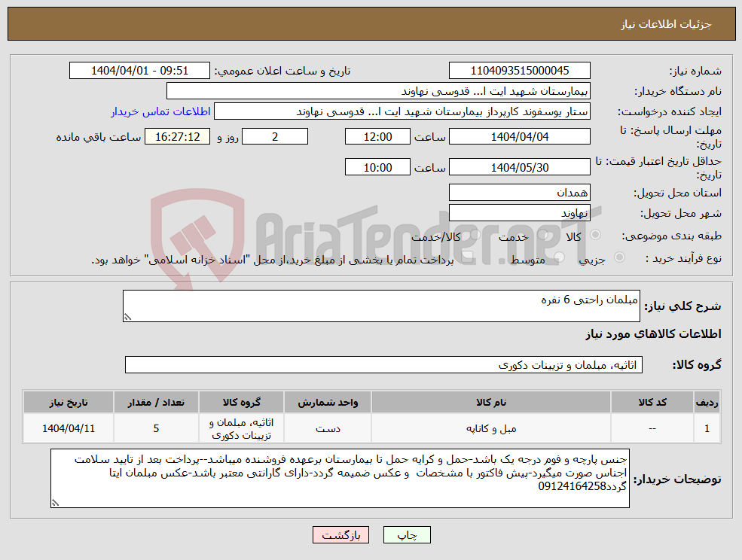Click the province field همدان
The image size is (742, 560).
point(520,193)
